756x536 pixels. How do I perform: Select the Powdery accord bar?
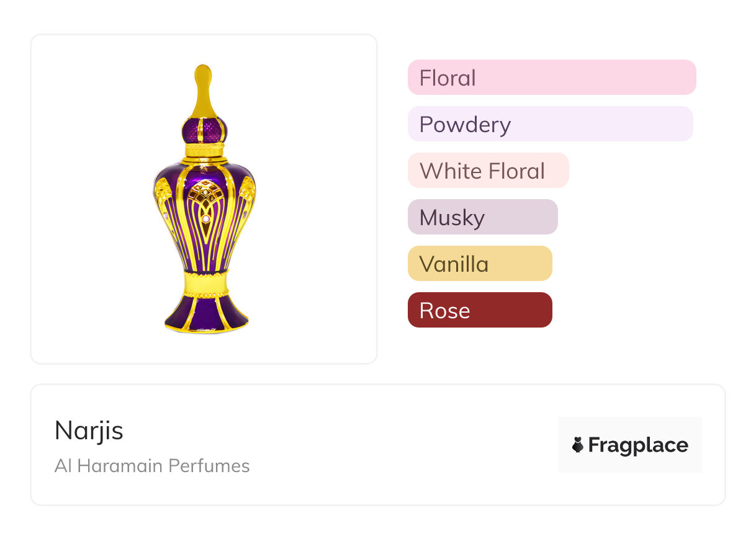550,124
